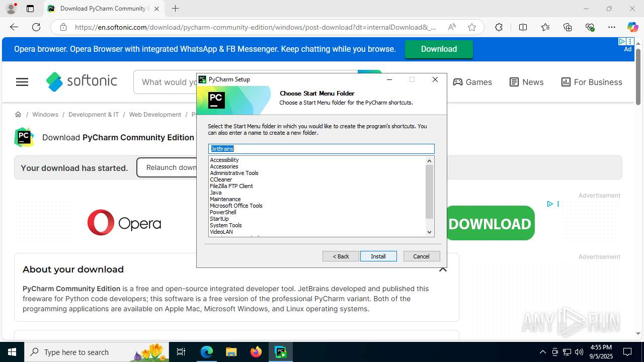Screen dimensions: 644x362
Task: Open File Explorer from taskbar
Action: point(231,352)
